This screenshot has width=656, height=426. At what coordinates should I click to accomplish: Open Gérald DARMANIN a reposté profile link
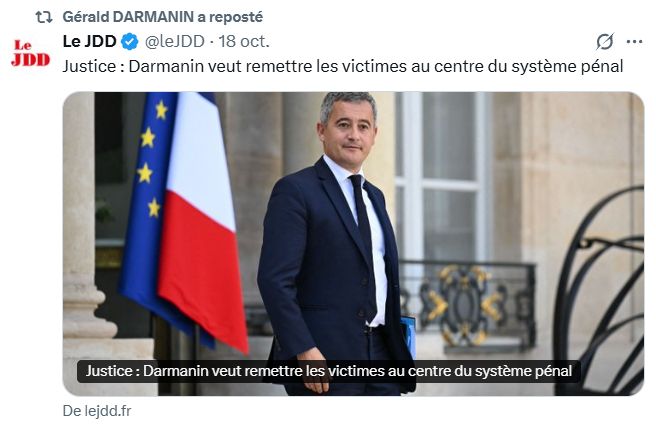pyautogui.click(x=162, y=17)
